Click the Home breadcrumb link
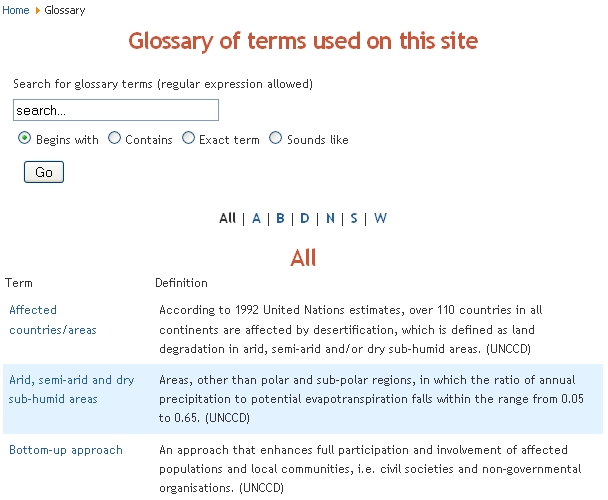Image resolution: width=608 pixels, height=500 pixels. click(16, 10)
